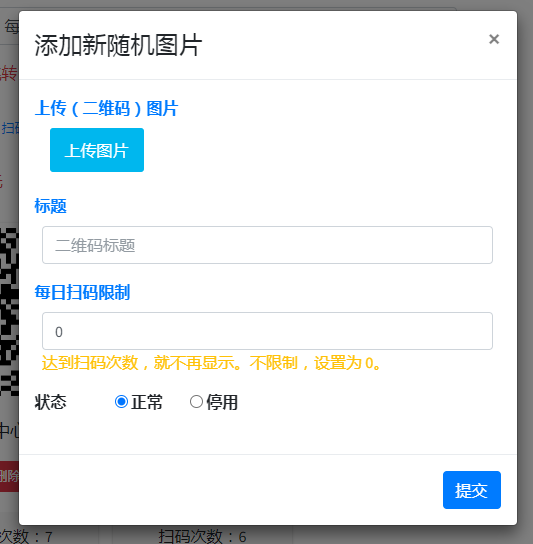Click the 上传图片 upload button
Viewport: 533px width, 544px height.
[x=97, y=150]
